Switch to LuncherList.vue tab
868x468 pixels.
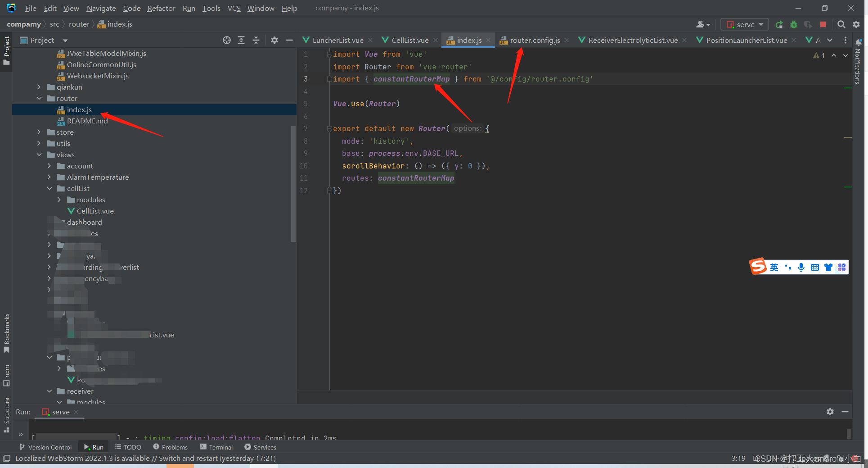(x=337, y=40)
